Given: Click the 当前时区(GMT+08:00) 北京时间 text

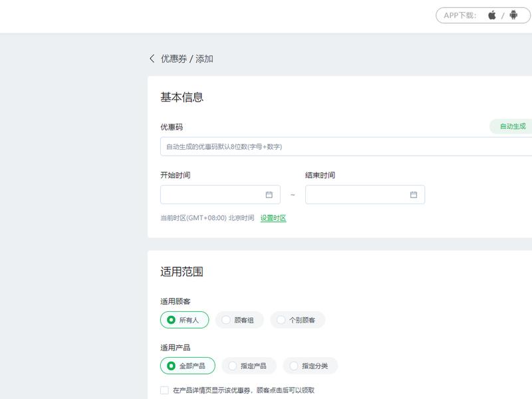Looking at the screenshot, I should click(207, 218).
